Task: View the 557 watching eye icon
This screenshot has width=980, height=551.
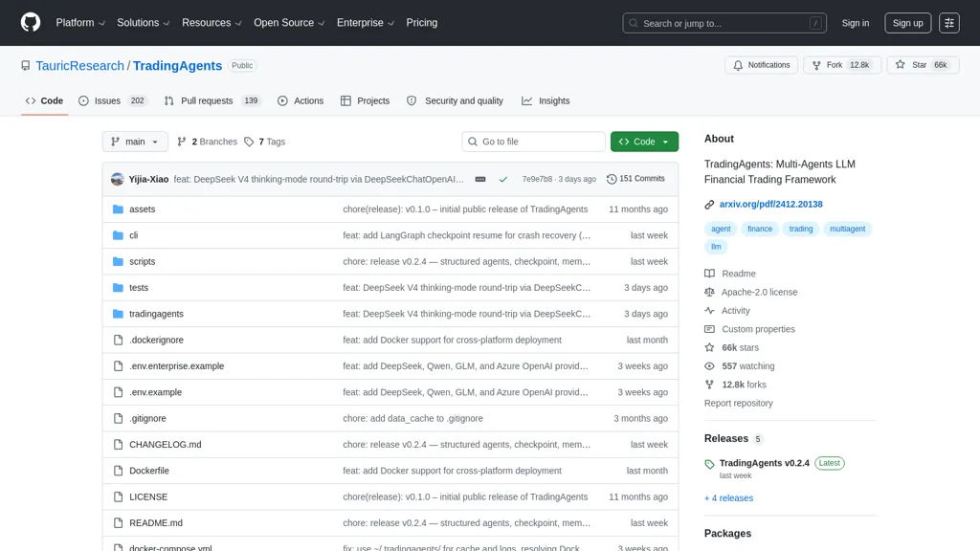Action: coord(709,366)
